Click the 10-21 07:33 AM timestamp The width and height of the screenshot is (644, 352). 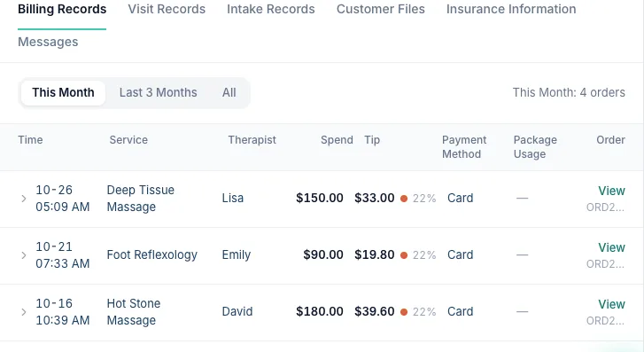pos(62,255)
